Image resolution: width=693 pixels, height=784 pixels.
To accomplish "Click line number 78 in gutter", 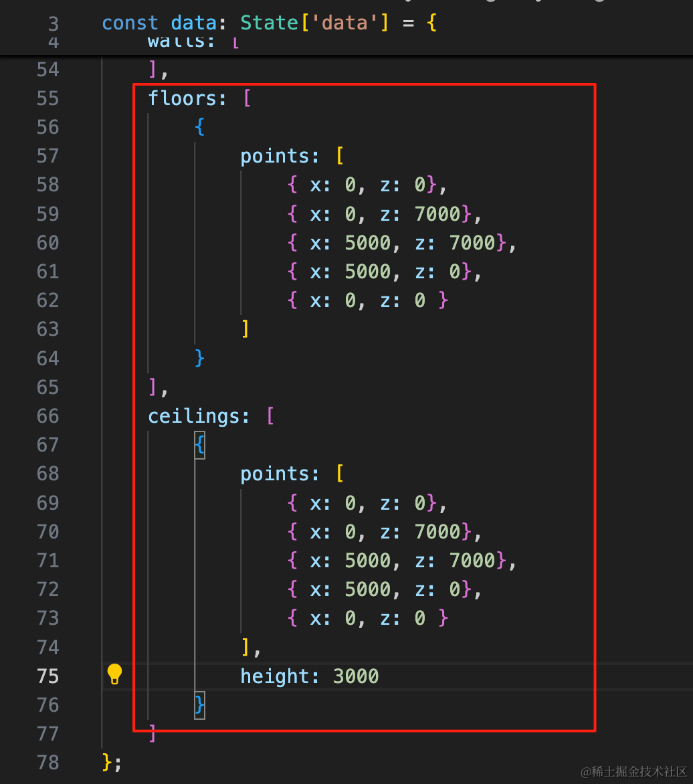I will pyautogui.click(x=48, y=763).
